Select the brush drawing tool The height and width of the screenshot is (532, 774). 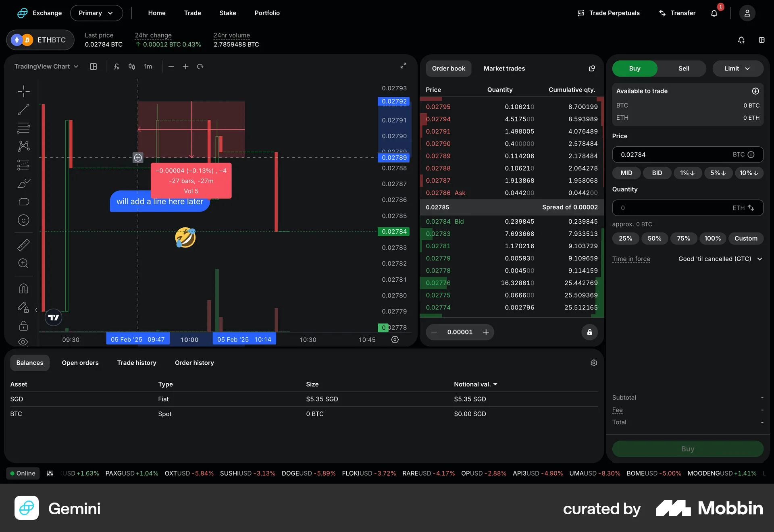tap(23, 183)
